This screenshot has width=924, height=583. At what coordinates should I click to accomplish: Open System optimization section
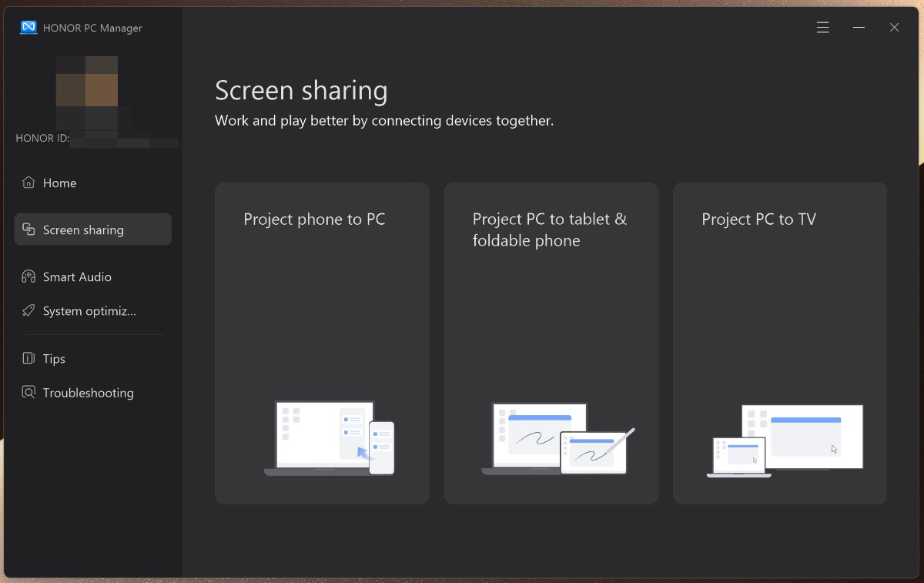point(93,311)
